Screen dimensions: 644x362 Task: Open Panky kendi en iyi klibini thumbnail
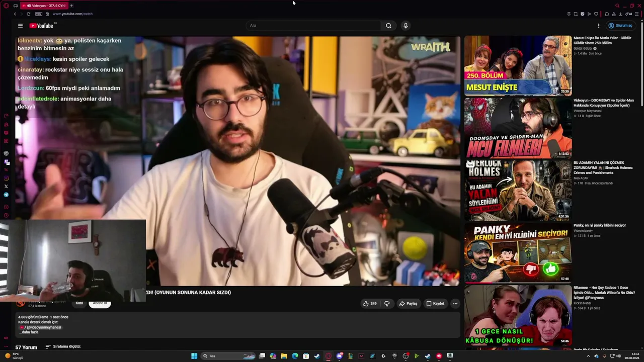[x=518, y=253]
